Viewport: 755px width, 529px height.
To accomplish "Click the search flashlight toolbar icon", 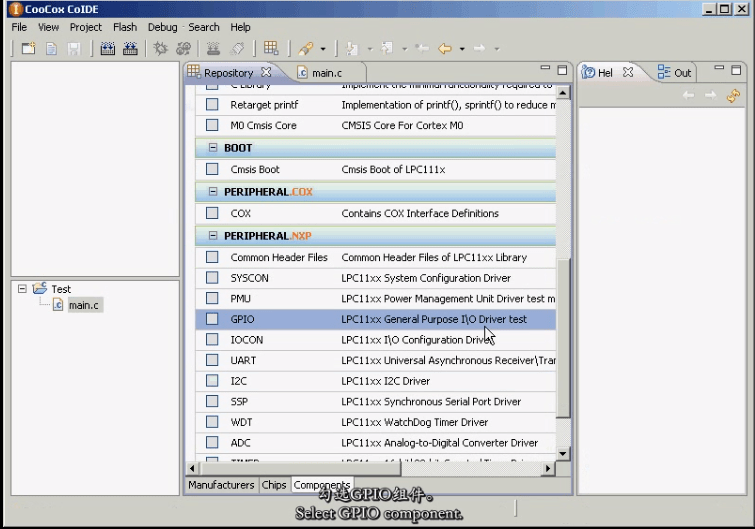I will click(306, 48).
